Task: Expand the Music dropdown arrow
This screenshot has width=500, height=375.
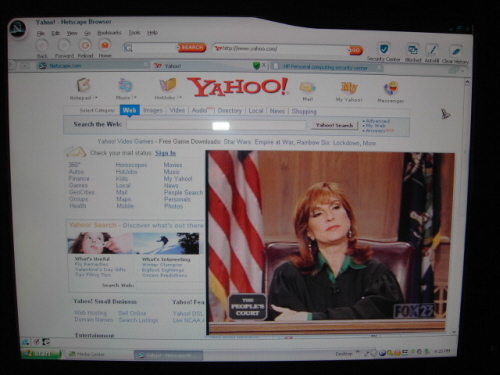Action: click(135, 97)
